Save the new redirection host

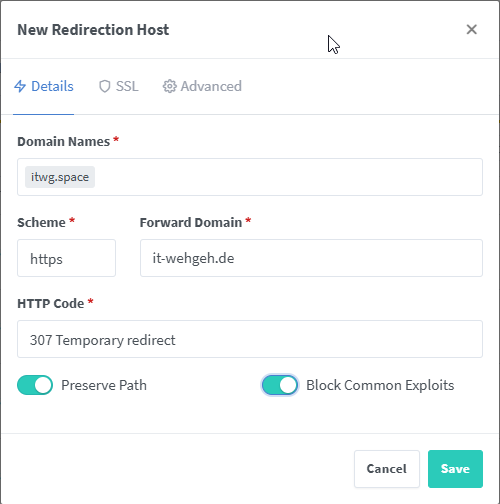455,469
